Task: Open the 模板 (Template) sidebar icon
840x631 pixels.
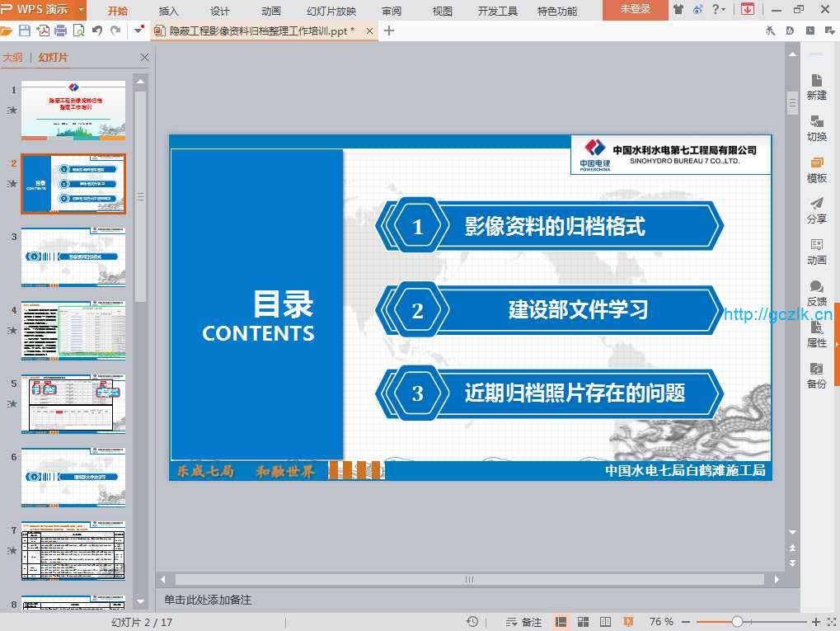Action: coord(816,169)
